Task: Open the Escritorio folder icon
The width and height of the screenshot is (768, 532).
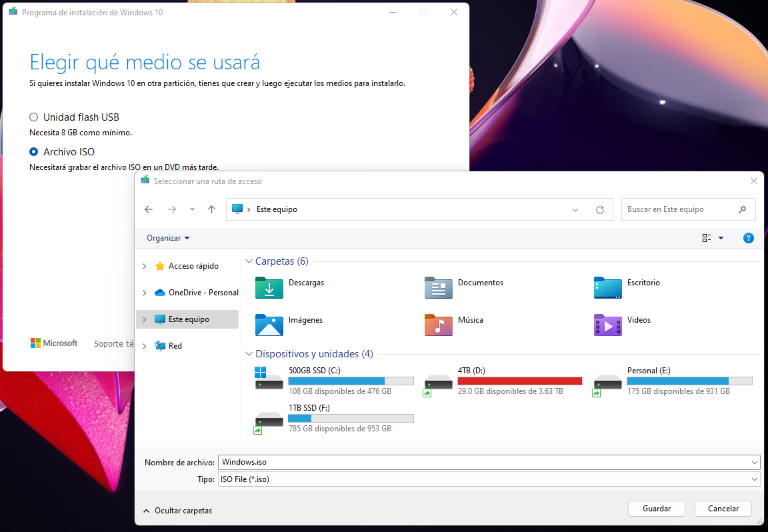Action: coord(607,288)
